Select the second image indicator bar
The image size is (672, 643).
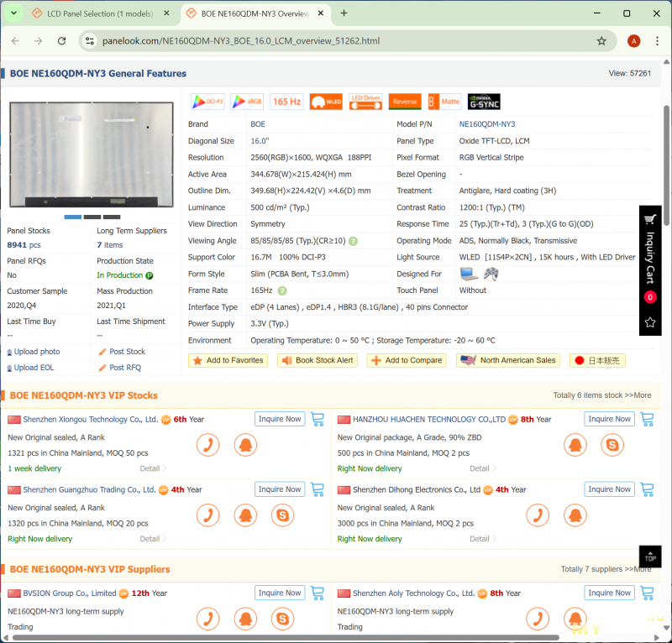[x=92, y=217]
